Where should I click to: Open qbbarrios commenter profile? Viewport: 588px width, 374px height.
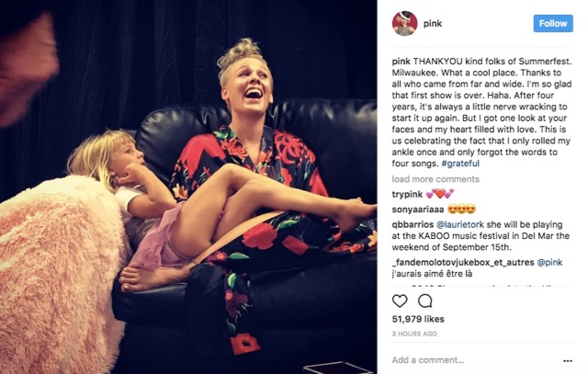pyautogui.click(x=413, y=225)
